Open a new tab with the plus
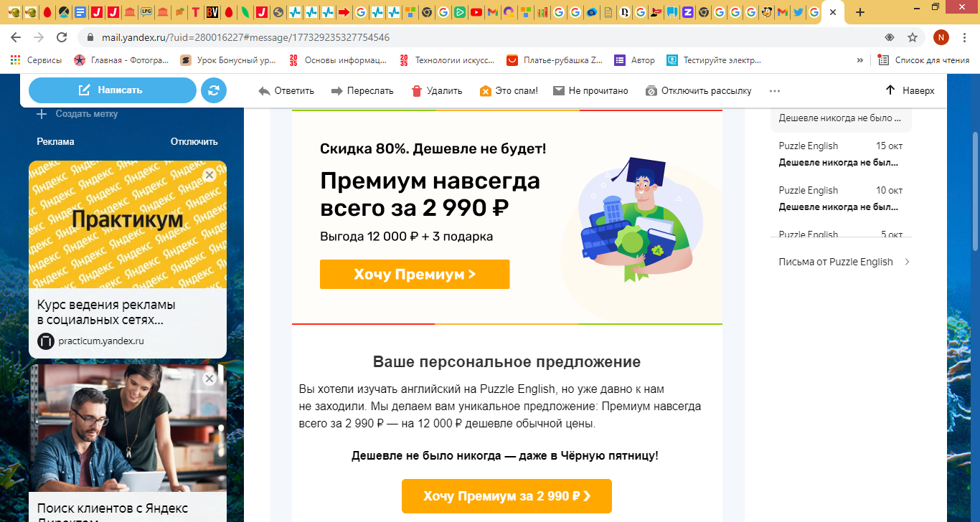Screen dimensions: 980x522 pyautogui.click(x=860, y=12)
